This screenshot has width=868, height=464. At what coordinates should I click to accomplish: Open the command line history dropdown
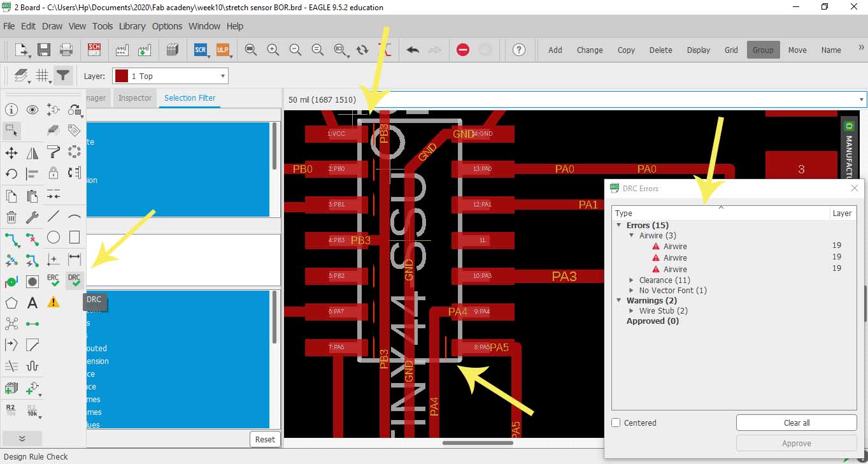(862, 99)
